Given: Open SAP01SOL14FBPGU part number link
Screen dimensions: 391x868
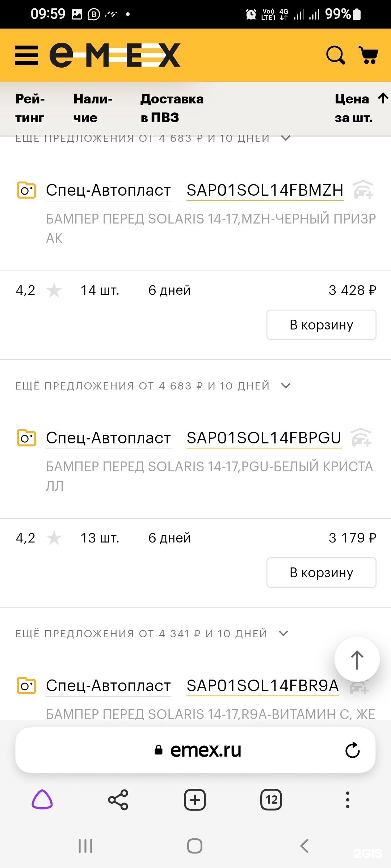Looking at the screenshot, I should (x=264, y=438).
